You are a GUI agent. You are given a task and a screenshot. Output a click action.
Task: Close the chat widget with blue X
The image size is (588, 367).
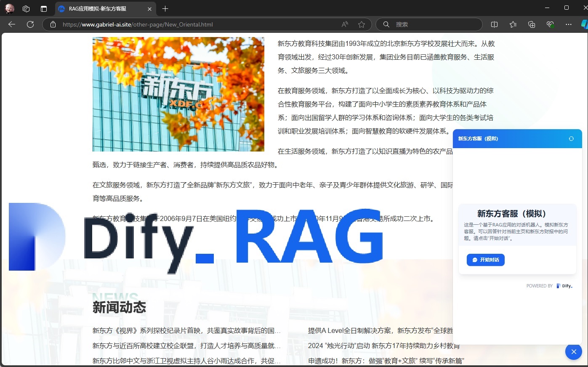coord(573,351)
